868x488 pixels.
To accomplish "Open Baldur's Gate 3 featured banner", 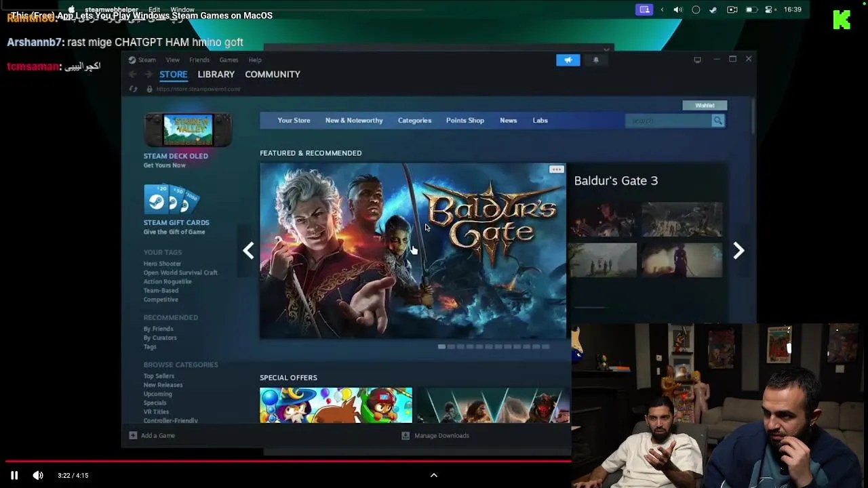I will tap(413, 251).
